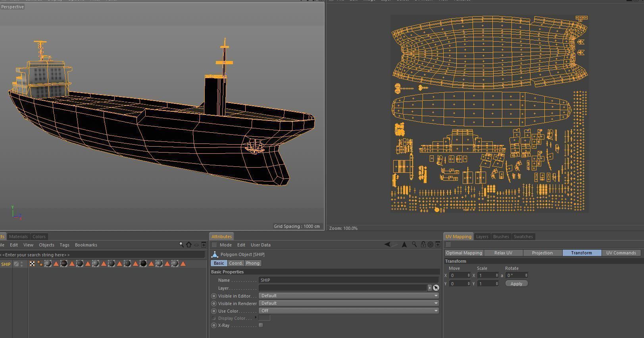Image resolution: width=644 pixels, height=338 pixels.
Task: Expand the Display Color triangle
Action: tap(256, 317)
